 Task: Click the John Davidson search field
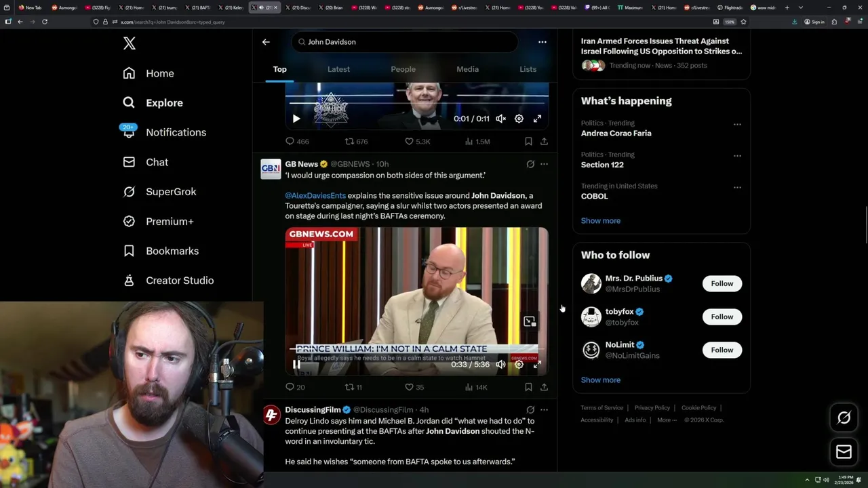(405, 42)
